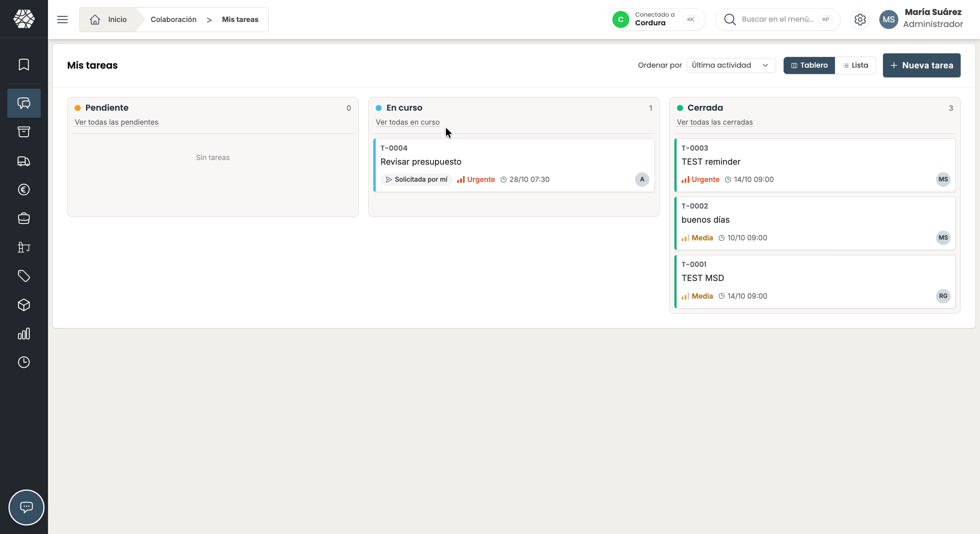Open the 3D cube sidebar icon
The image size is (980, 534).
24,305
